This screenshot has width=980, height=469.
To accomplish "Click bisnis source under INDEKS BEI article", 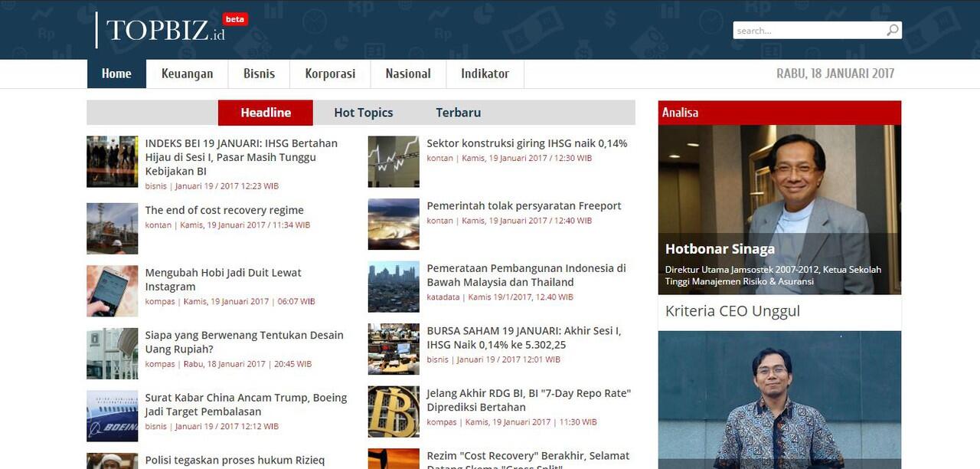I will (155, 186).
